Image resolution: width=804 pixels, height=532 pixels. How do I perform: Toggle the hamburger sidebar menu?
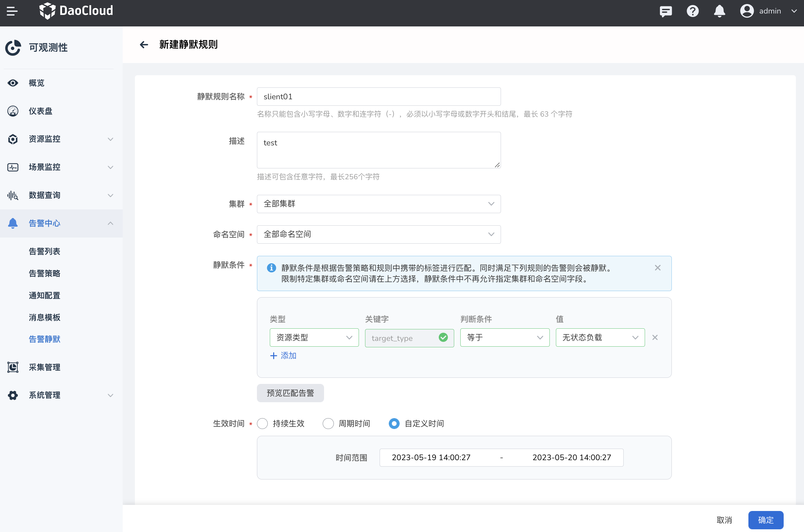(12, 11)
